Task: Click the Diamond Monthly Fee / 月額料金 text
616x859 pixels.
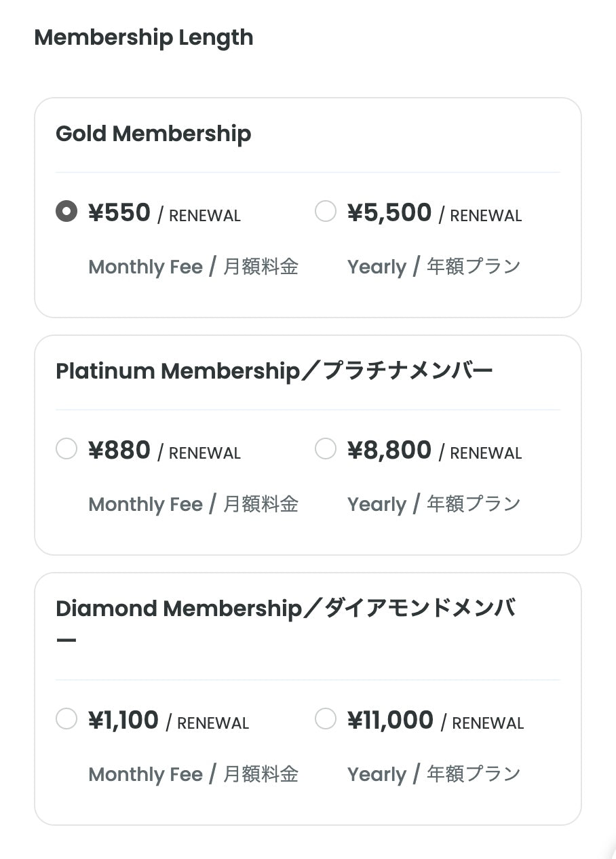Action: point(193,774)
